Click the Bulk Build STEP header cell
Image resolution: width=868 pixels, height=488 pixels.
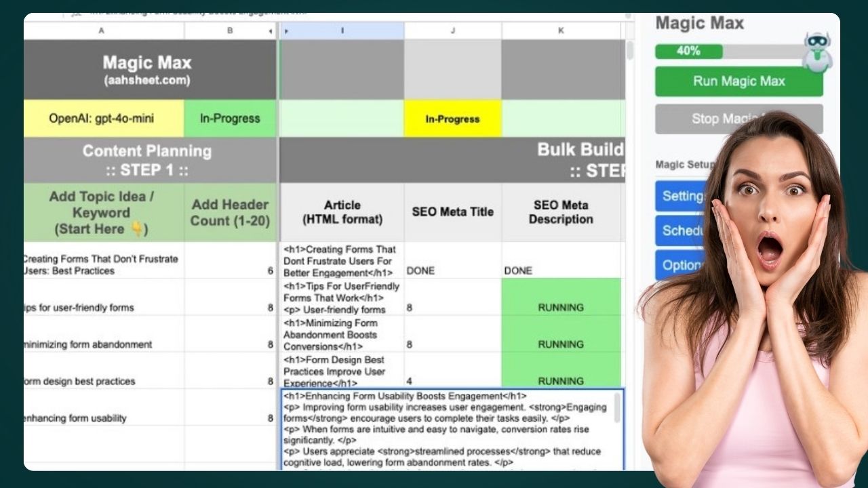click(452, 160)
